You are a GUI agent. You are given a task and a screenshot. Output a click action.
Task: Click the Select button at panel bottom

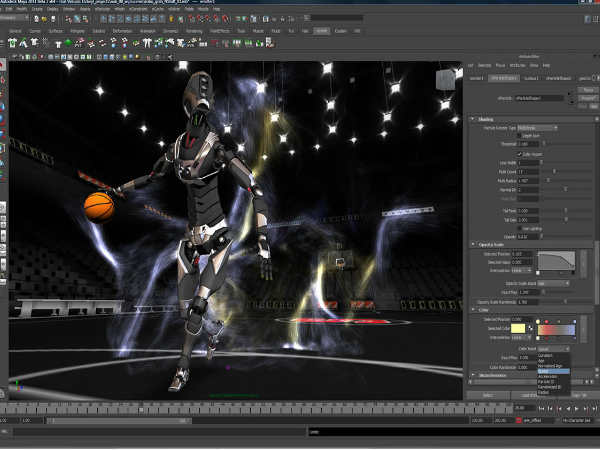coord(488,395)
